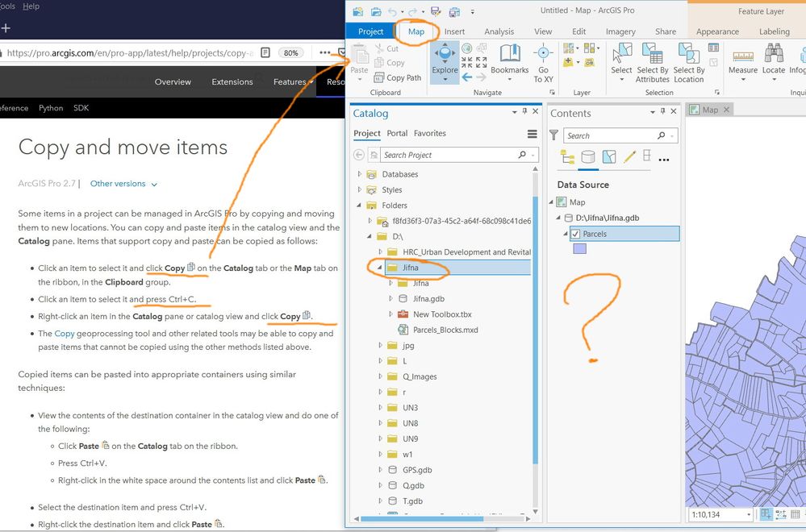Toggle snapping icon in map status bar
Viewport: 806px width, 532px height.
(x=766, y=514)
